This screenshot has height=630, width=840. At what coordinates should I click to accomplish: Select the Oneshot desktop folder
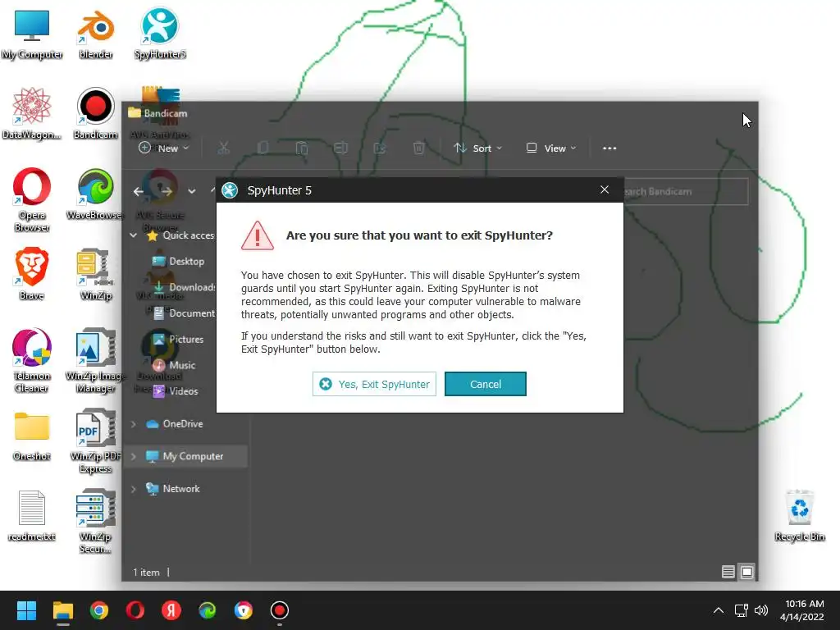(x=32, y=435)
